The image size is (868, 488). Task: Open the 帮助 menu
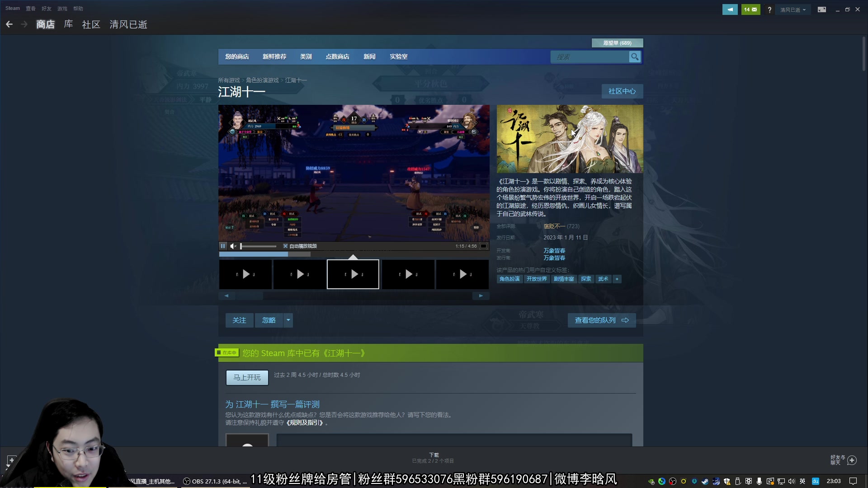click(x=78, y=9)
